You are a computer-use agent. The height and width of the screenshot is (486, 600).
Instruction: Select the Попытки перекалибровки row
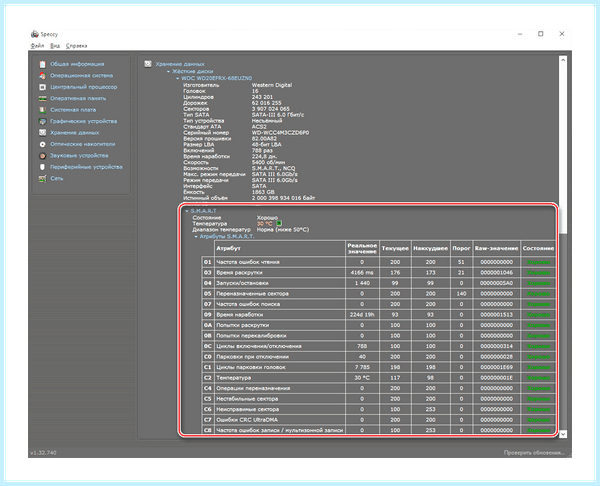tap(378, 336)
